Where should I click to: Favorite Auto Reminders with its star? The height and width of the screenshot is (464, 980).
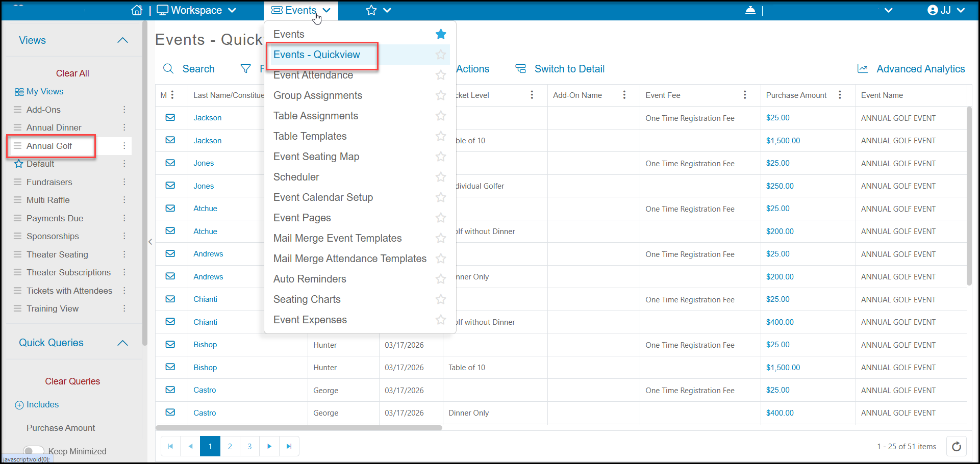441,279
